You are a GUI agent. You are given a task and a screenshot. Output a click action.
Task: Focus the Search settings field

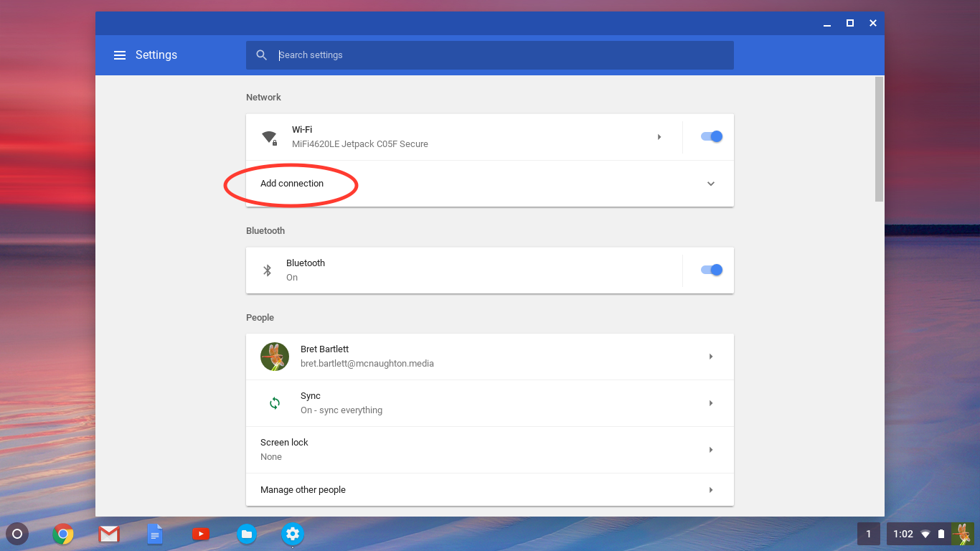coord(502,55)
